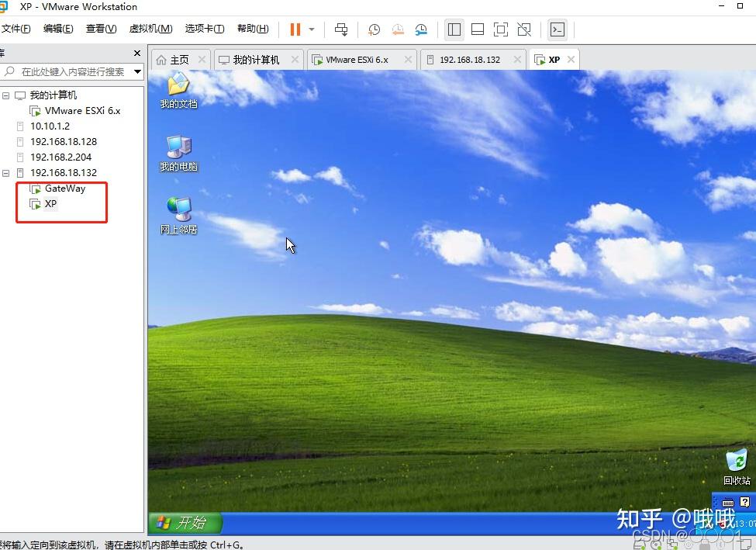Take a snapshot of this virtual machine
The height and width of the screenshot is (550, 756).
374,29
